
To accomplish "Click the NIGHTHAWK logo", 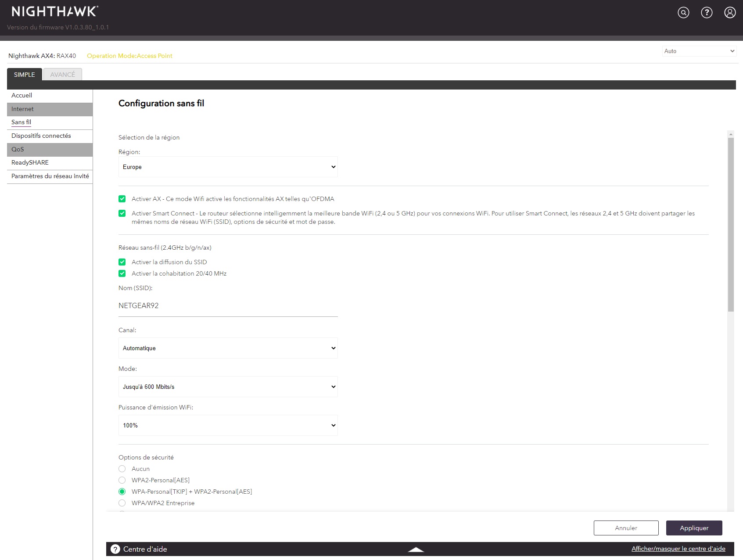I will (x=55, y=11).
